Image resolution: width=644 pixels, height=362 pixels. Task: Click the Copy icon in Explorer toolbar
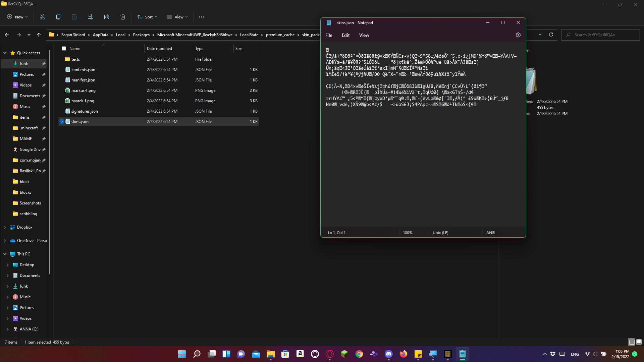coord(58,17)
